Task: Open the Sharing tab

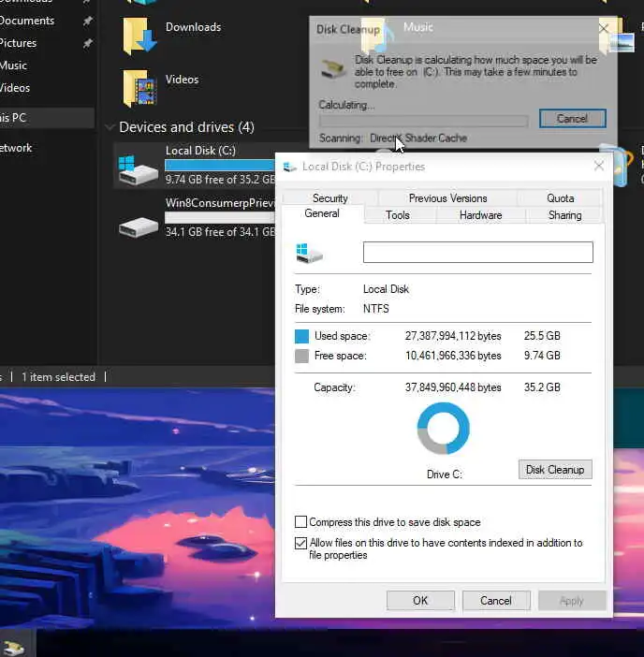Action: (x=564, y=215)
